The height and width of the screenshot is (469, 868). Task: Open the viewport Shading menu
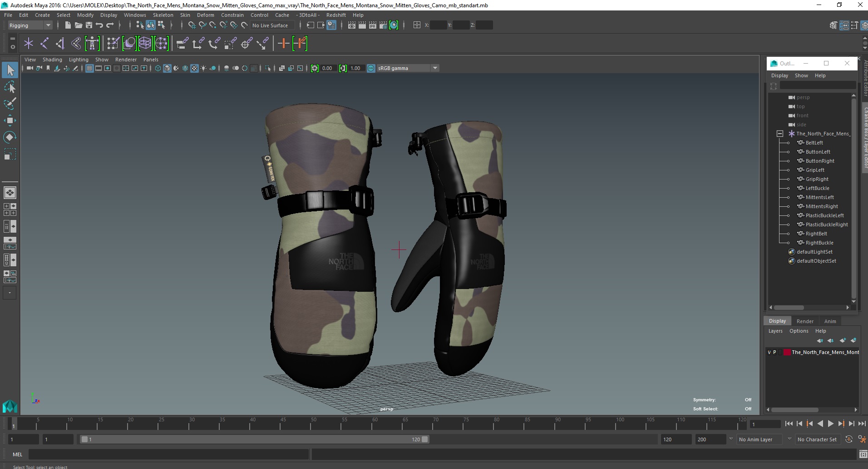point(52,60)
